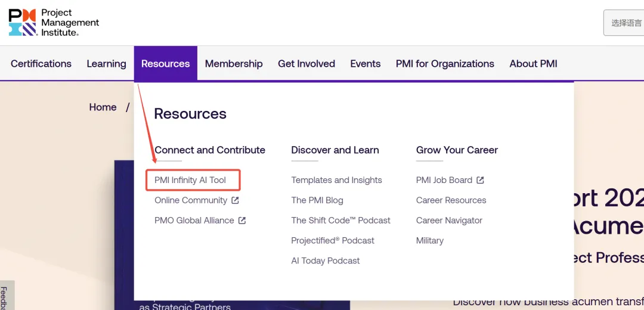
Task: Click the PMI logo icon
Action: tap(22, 22)
